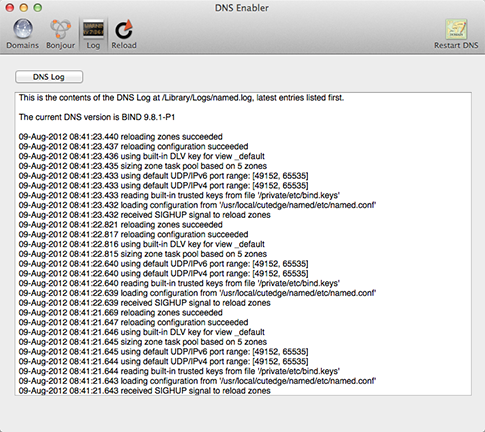Viewport: 485px width, 432px height.
Task: Select the 08:41:23.437 reloading configuration entry
Action: (133, 146)
